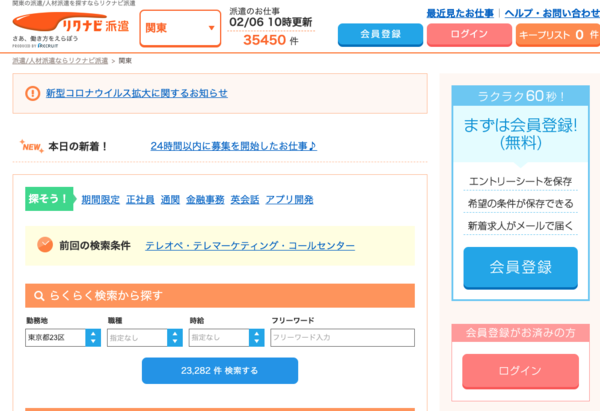
Task: Open ヘルプ・お問い合わせ link
Action: tap(552, 13)
